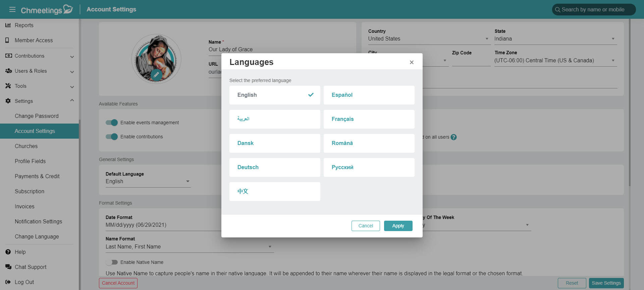Click the help icon next to 'on all users'

click(453, 137)
